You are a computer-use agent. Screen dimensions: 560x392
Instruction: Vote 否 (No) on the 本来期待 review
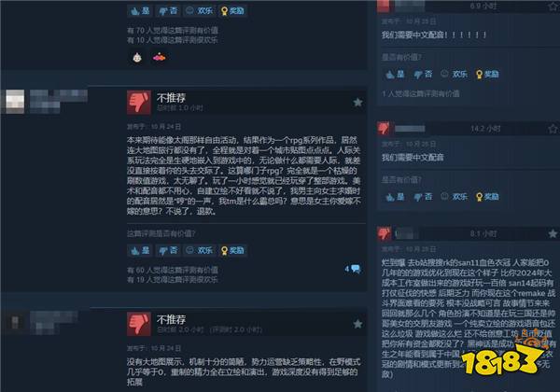[168, 250]
